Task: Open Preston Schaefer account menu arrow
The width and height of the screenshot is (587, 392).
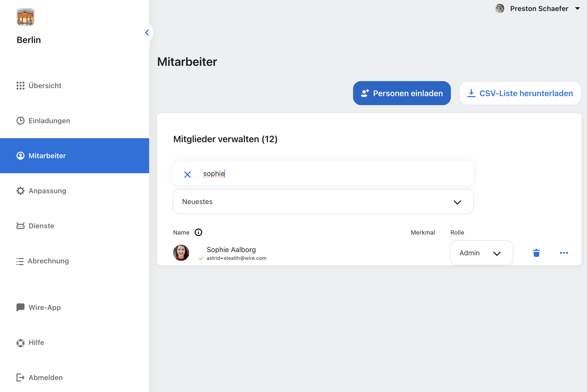Action: (x=577, y=9)
